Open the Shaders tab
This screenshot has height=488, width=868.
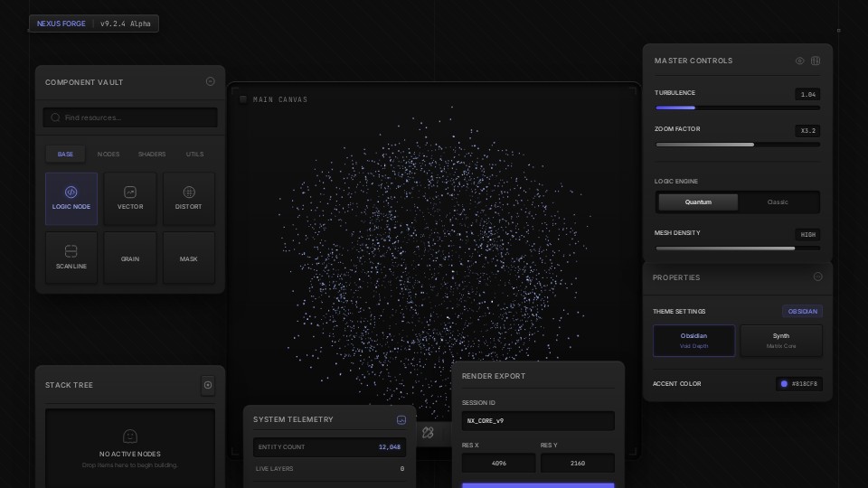pos(152,154)
